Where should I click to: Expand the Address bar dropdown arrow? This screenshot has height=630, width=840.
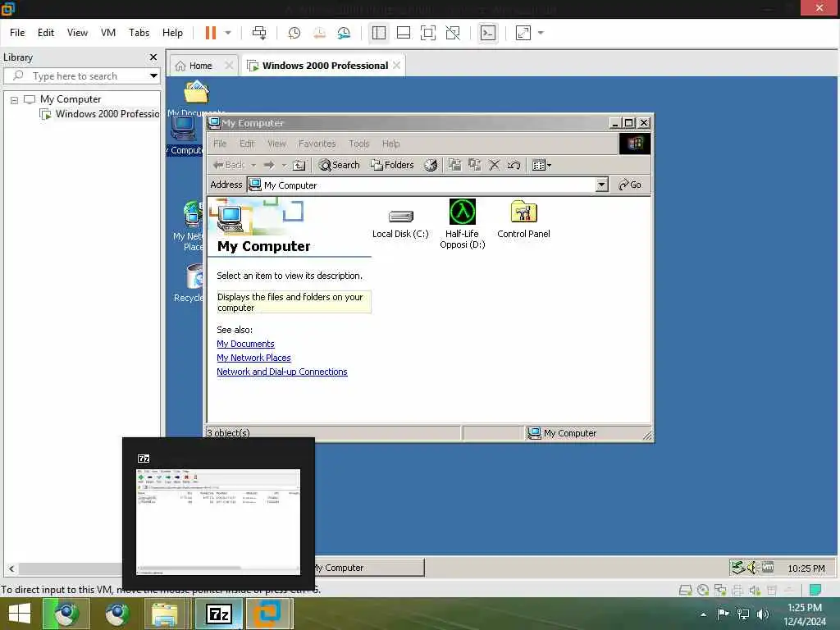[601, 185]
